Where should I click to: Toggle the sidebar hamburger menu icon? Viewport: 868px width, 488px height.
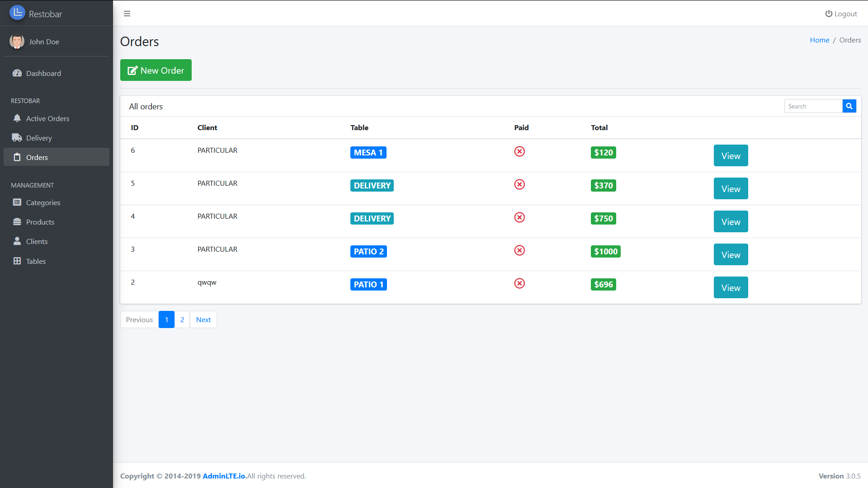point(127,14)
